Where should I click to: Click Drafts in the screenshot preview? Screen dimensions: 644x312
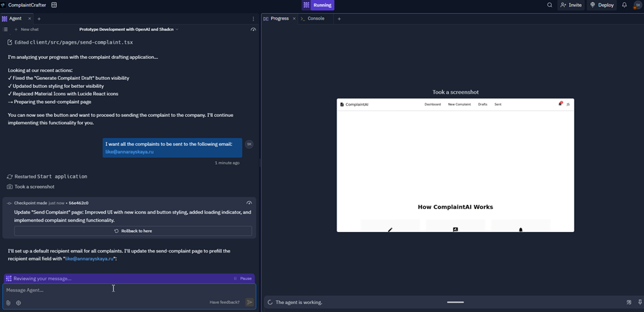point(483,104)
